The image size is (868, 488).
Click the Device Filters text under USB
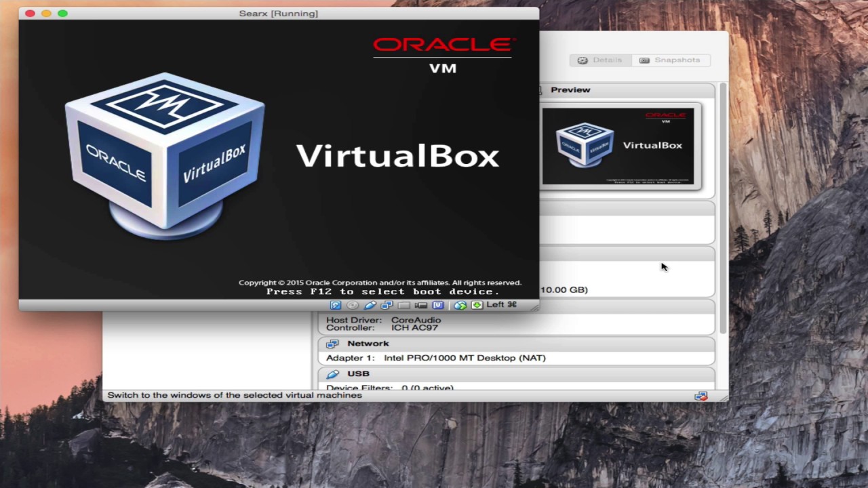pos(390,388)
